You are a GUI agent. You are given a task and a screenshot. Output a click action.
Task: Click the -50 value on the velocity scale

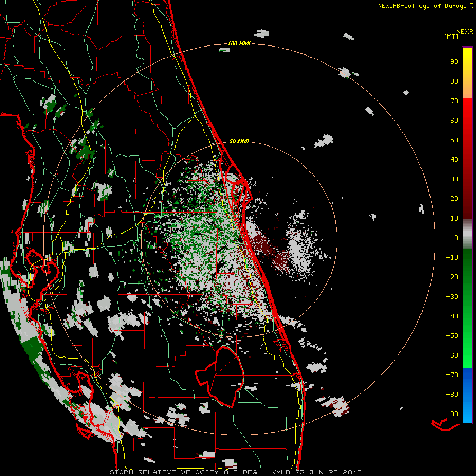452,335
